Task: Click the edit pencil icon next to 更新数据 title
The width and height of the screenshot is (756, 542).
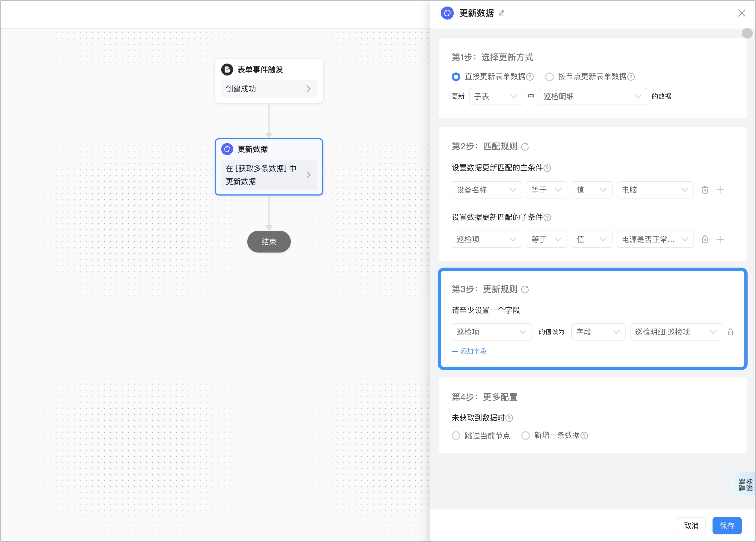Action: coord(501,13)
